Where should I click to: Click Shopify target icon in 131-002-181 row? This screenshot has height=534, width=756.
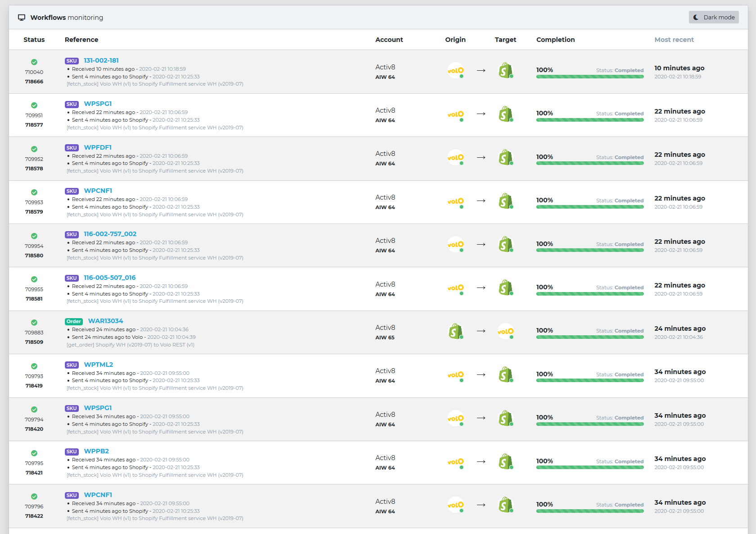(x=506, y=70)
